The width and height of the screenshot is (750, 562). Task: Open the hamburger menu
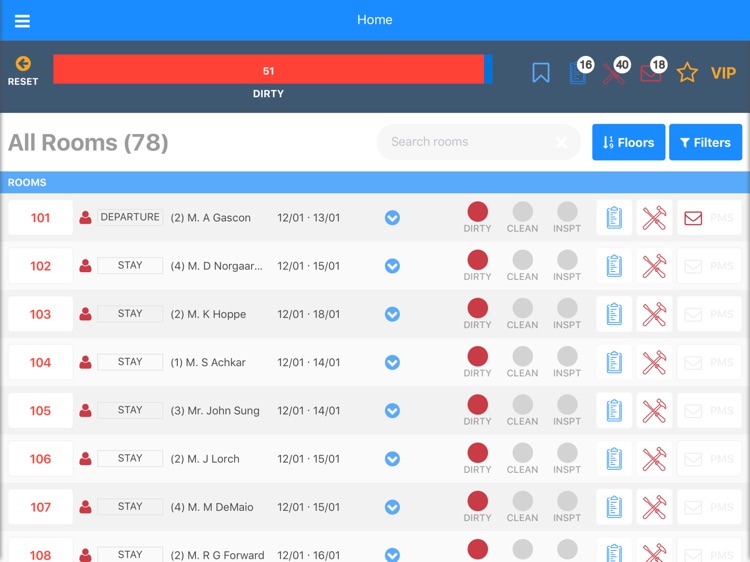pos(22,21)
